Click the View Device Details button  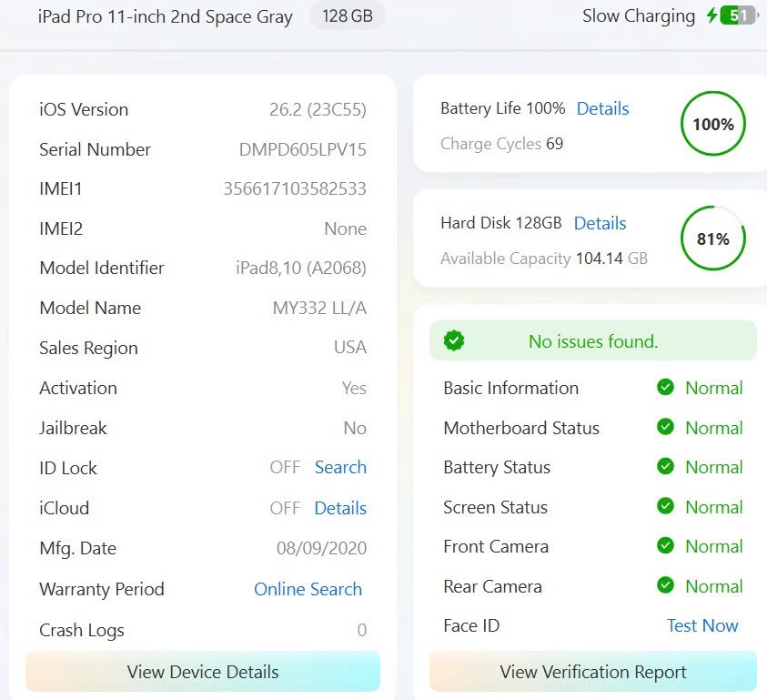coord(203,672)
